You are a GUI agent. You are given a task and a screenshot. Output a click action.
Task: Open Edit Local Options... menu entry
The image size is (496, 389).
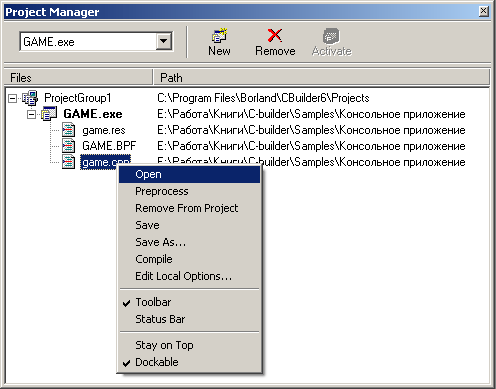point(189,277)
